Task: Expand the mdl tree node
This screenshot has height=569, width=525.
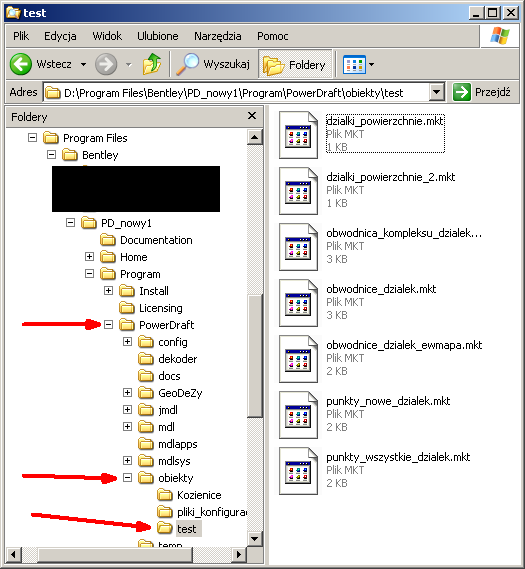Action: tap(127, 426)
